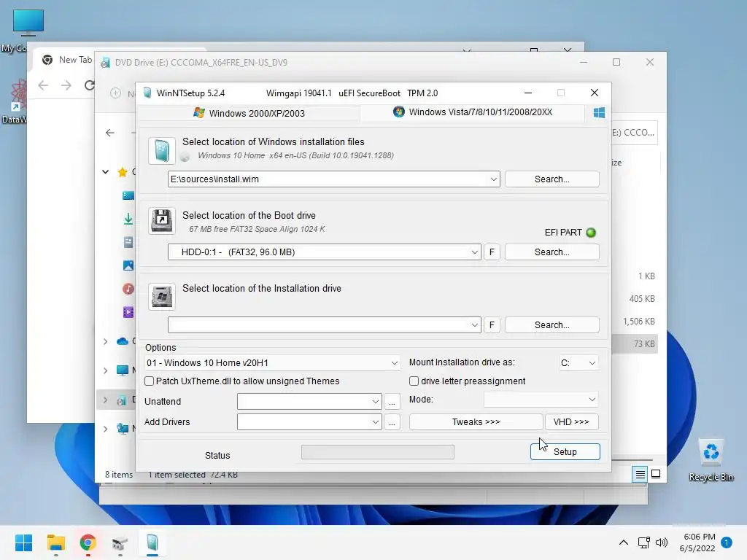Click the Setup button

pyautogui.click(x=565, y=452)
